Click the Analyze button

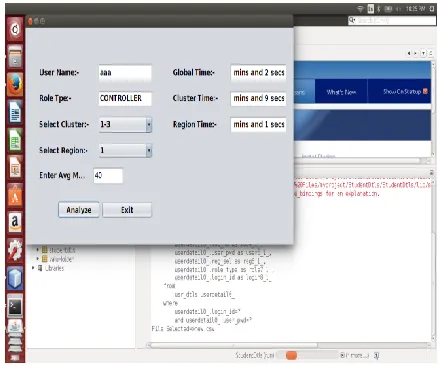tap(79, 210)
